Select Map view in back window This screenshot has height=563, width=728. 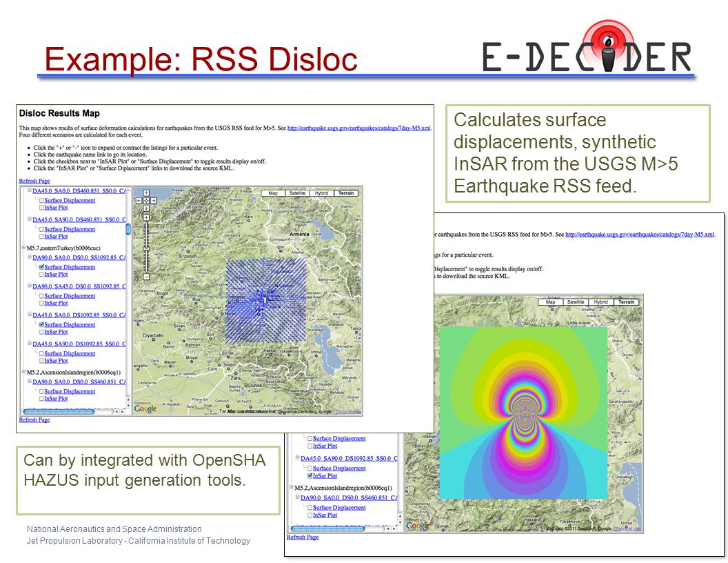[x=551, y=302]
